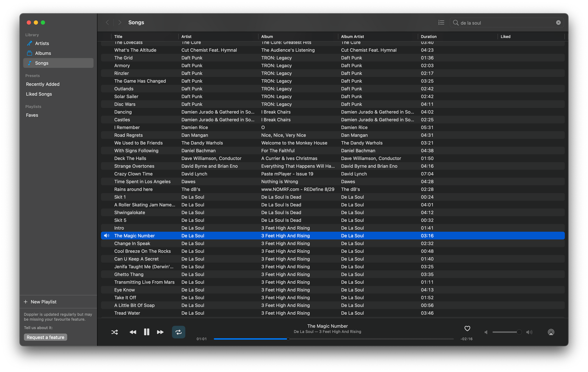Click the Request a feature button
This screenshot has width=588, height=372.
click(x=45, y=336)
